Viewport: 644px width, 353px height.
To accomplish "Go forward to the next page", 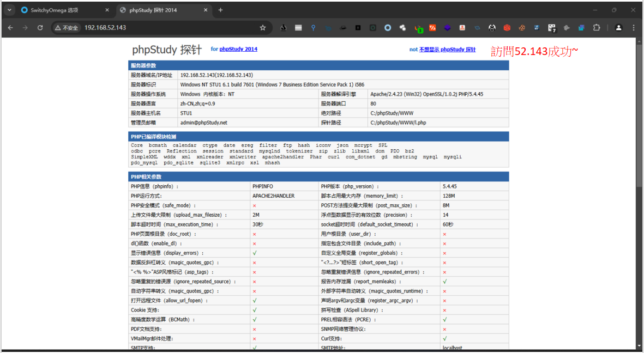I will [25, 27].
